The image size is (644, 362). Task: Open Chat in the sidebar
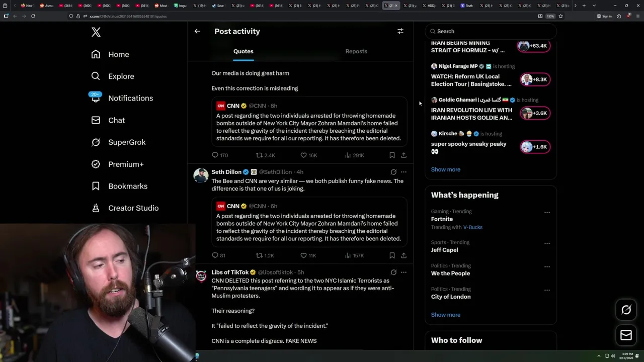108,120
